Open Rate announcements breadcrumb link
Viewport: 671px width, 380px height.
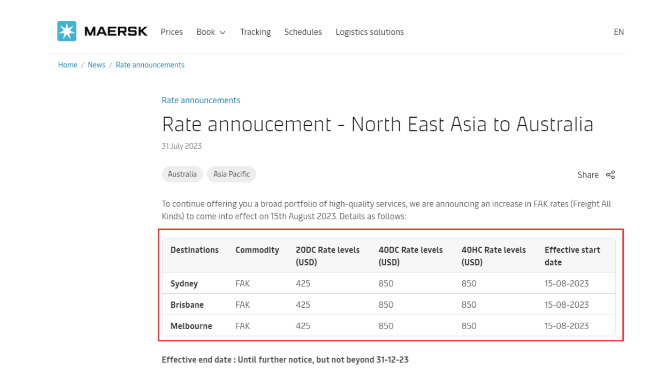pyautogui.click(x=150, y=65)
